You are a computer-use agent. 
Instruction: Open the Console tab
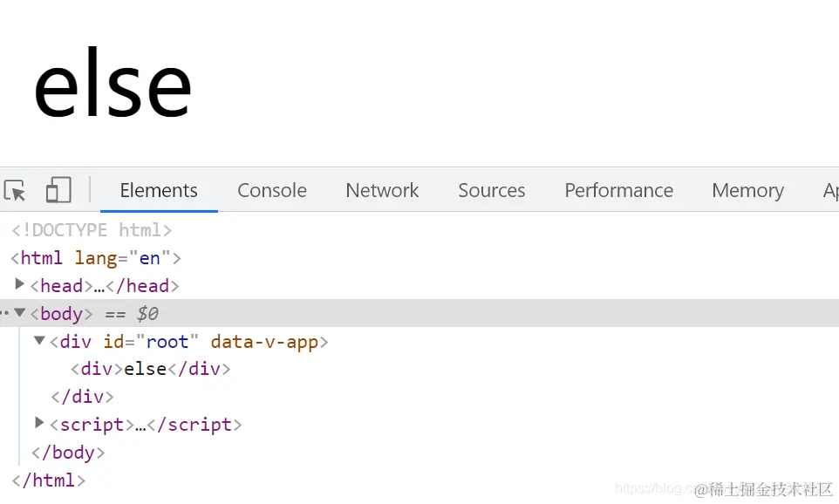(272, 190)
